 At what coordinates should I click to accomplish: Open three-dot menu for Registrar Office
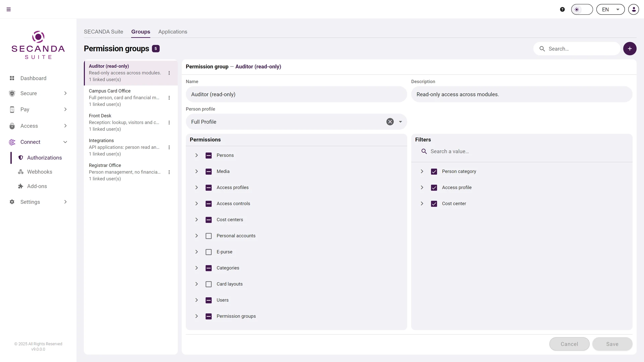tap(169, 172)
